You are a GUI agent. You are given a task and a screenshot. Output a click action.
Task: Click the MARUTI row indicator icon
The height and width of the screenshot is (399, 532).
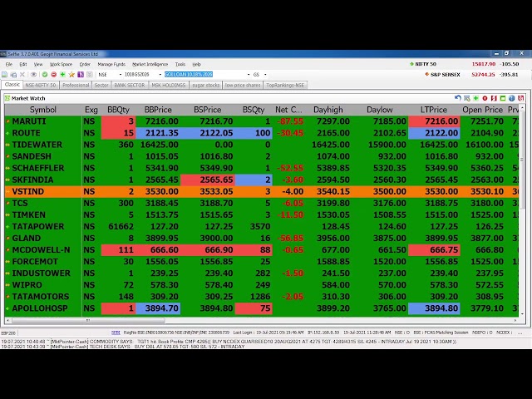click(x=7, y=121)
